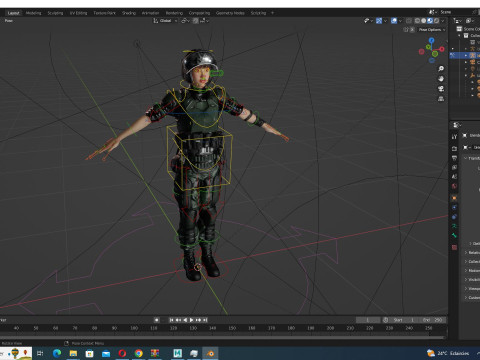
Task: Add a new workspace with plus button
Action: (272, 13)
